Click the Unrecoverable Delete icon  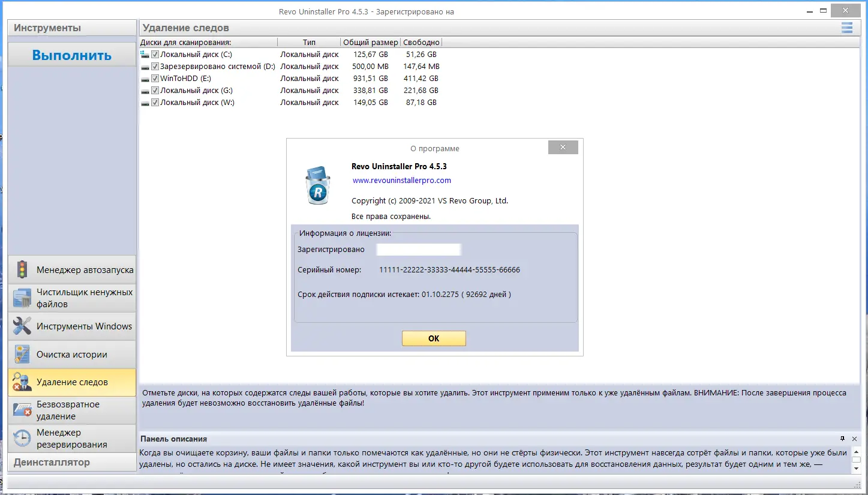tap(22, 410)
